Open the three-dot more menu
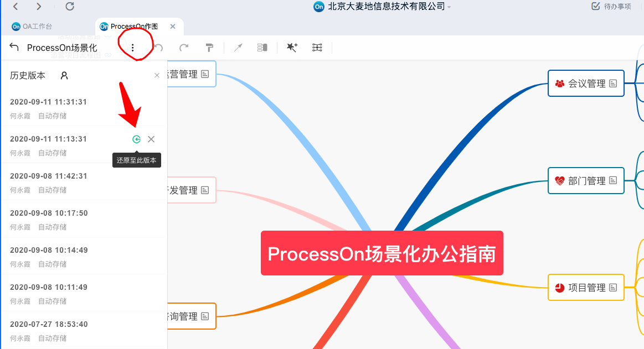Screen dimensions: 644x349 coord(133,48)
